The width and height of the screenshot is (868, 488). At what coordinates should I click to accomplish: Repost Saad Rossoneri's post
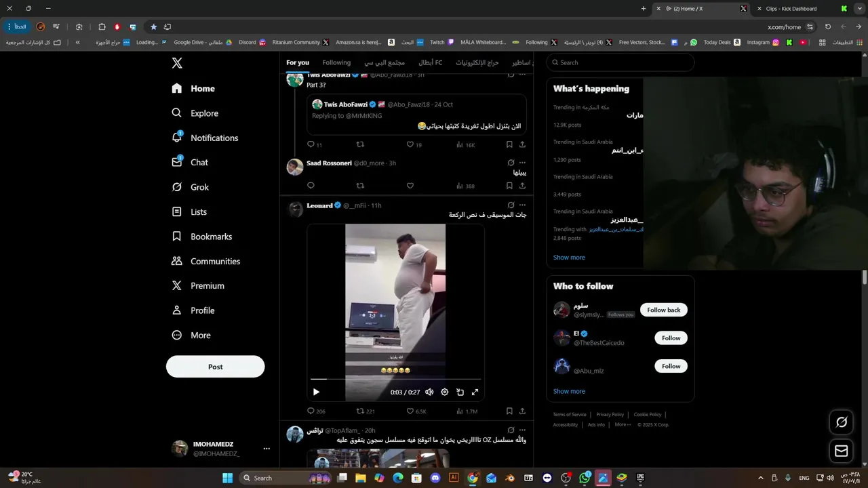click(360, 186)
